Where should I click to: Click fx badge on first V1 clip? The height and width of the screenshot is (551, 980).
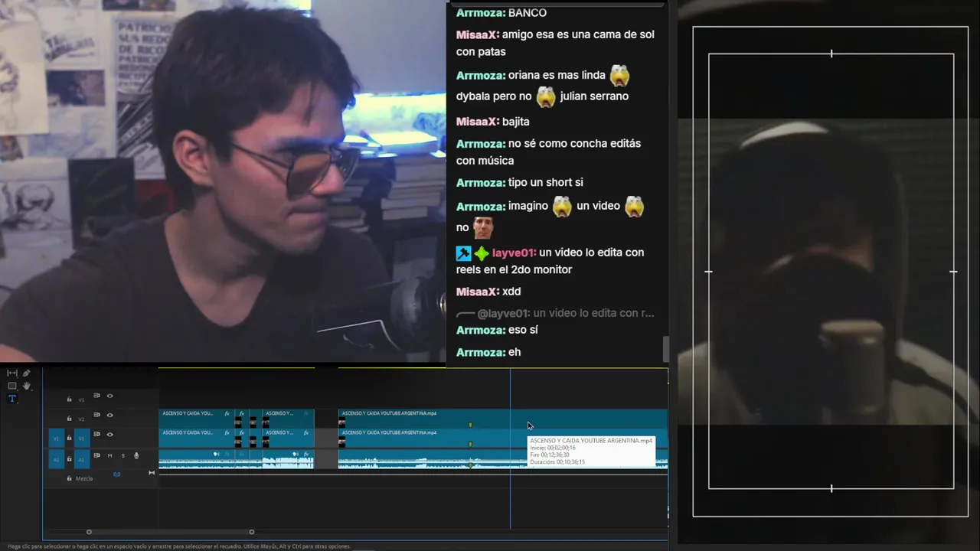click(x=227, y=432)
